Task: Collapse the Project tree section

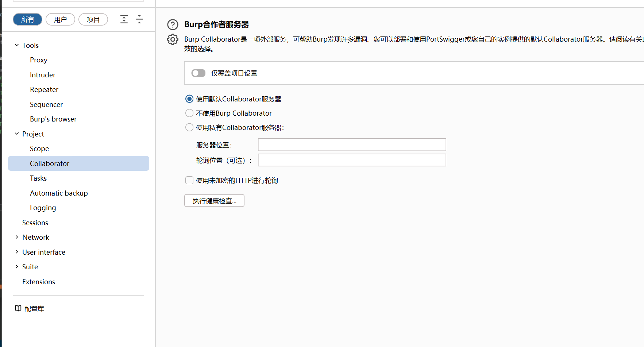Action: pyautogui.click(x=17, y=134)
